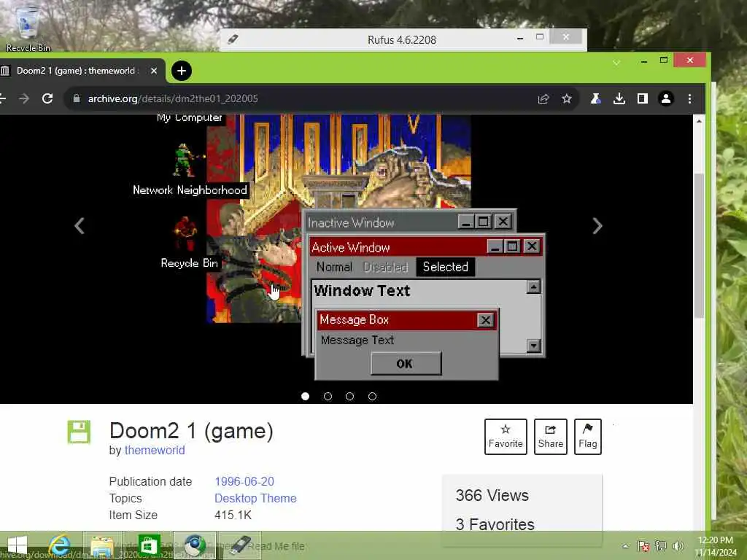The image size is (747, 560).
Task: Open the Action Center flag tray icon
Action: (x=643, y=545)
